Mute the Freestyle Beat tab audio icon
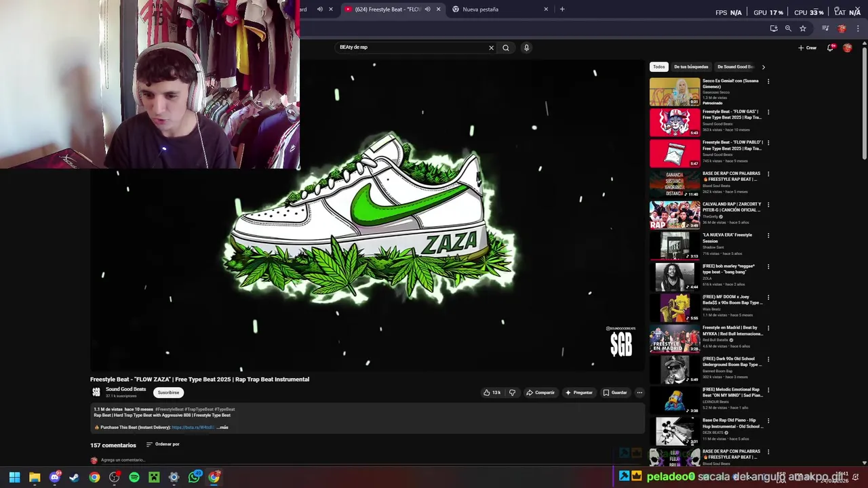The height and width of the screenshot is (488, 868). tap(427, 9)
